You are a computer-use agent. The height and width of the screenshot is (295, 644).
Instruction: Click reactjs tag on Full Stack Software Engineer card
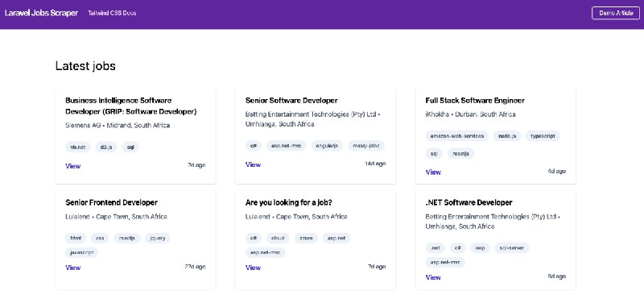click(460, 153)
